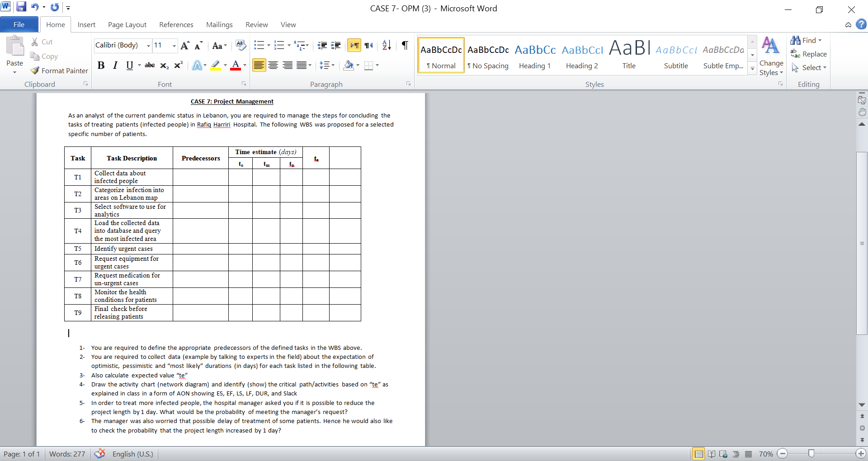868x461 pixels.
Task: Open the Mailings ribbon tab
Action: (219, 24)
